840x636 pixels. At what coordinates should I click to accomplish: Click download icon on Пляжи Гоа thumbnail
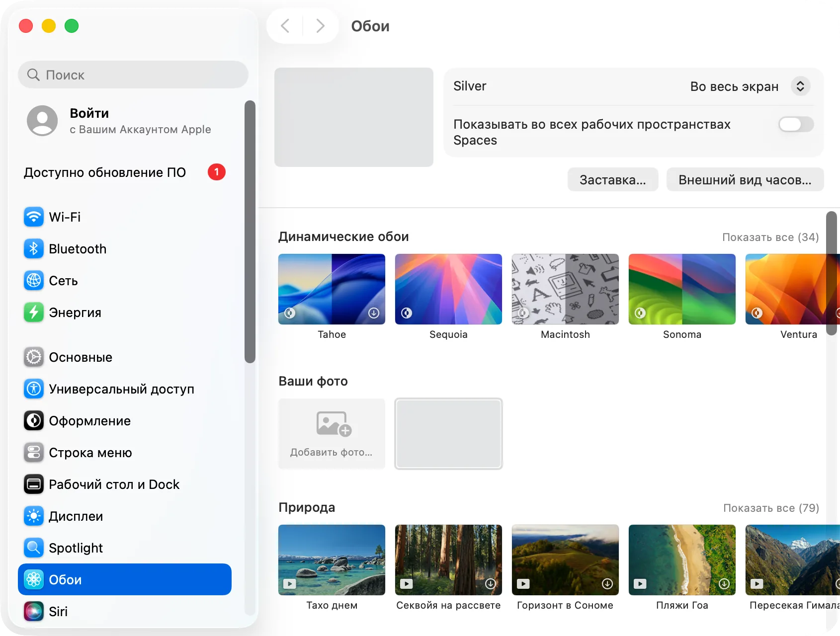coord(724,584)
